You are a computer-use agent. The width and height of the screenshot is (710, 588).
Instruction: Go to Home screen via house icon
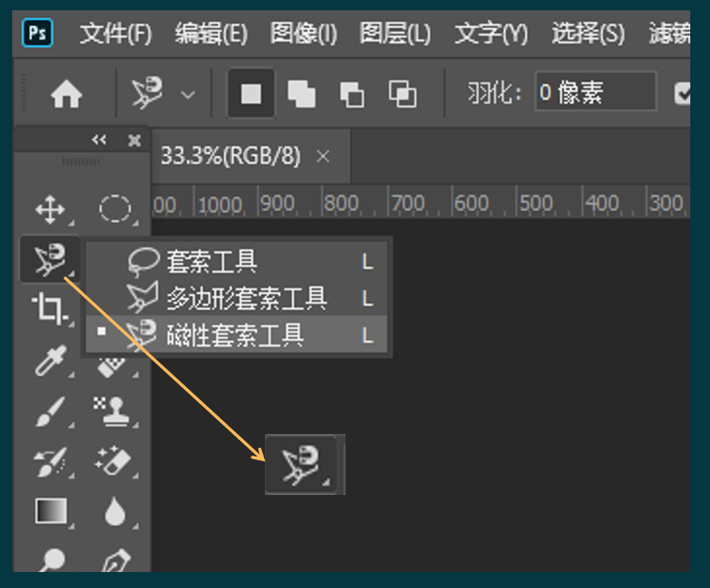tap(66, 94)
